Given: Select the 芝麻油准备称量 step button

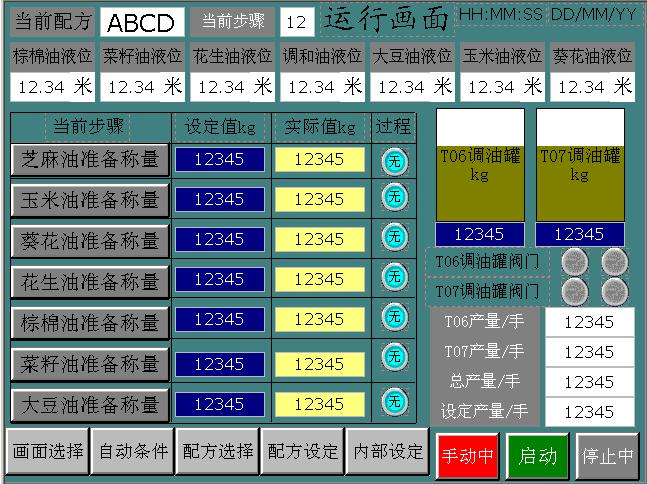Looking at the screenshot, I should coord(90,160).
